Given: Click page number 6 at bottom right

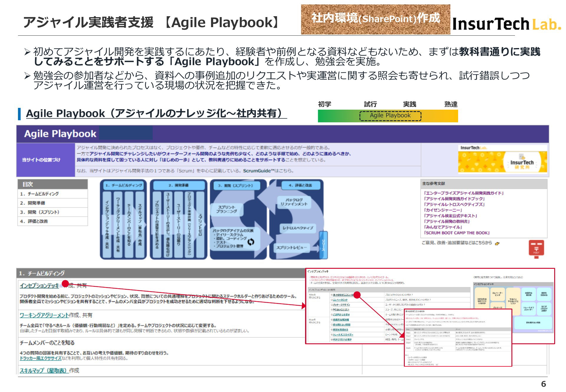Looking at the screenshot, I should pyautogui.click(x=543, y=384).
